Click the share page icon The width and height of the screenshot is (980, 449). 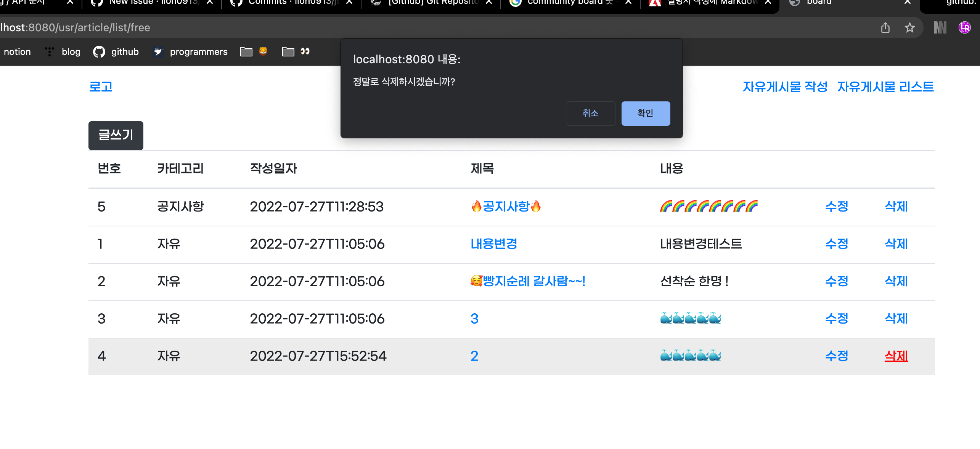[885, 27]
